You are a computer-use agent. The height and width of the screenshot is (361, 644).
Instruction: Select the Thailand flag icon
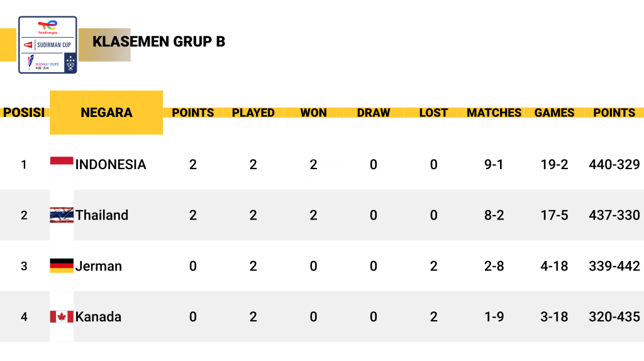point(62,215)
